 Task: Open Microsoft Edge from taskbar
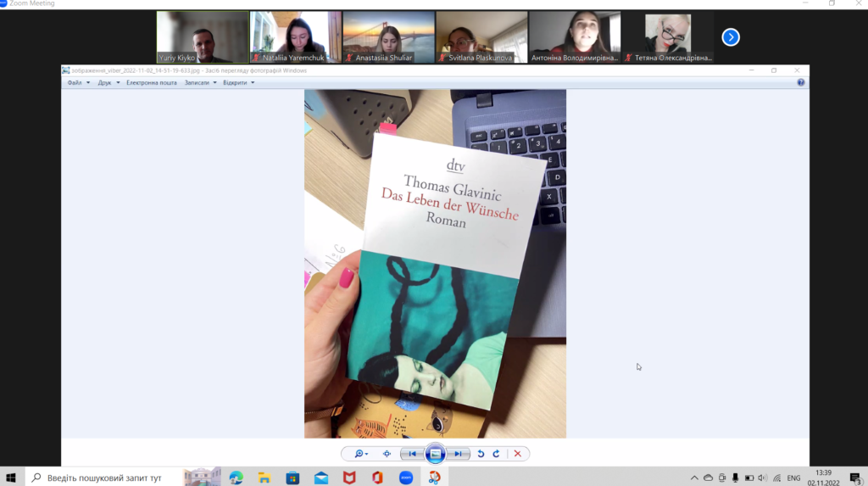tap(236, 478)
